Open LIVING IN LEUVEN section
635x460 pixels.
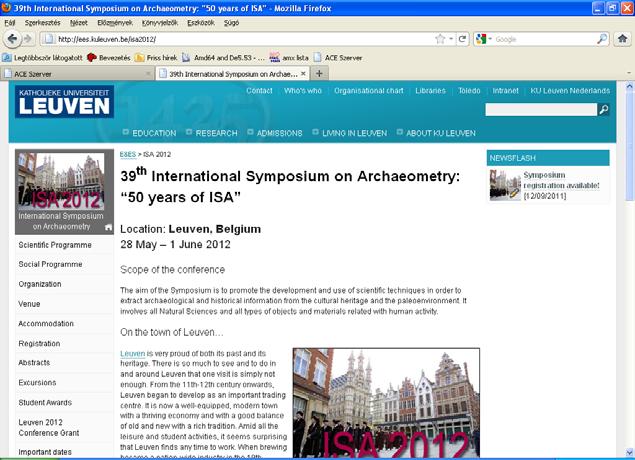click(x=354, y=133)
